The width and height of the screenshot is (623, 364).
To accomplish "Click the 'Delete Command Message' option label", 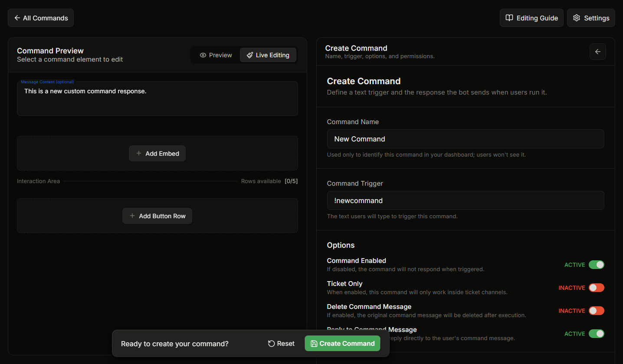I will (x=369, y=307).
